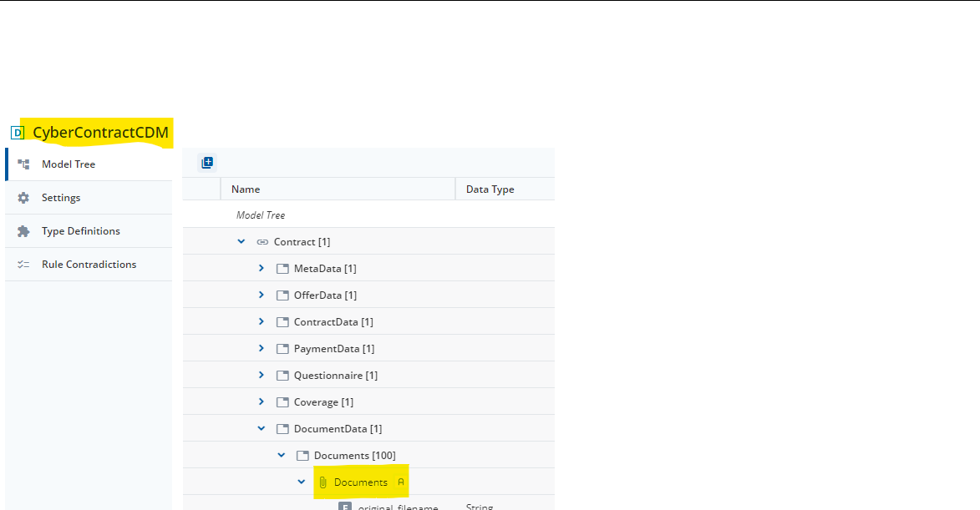The height and width of the screenshot is (510, 980).
Task: Select the Contract [1] row label
Action: point(302,241)
